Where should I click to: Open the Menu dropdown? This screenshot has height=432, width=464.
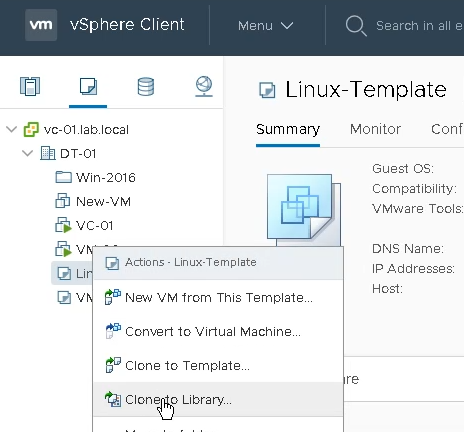point(265,26)
